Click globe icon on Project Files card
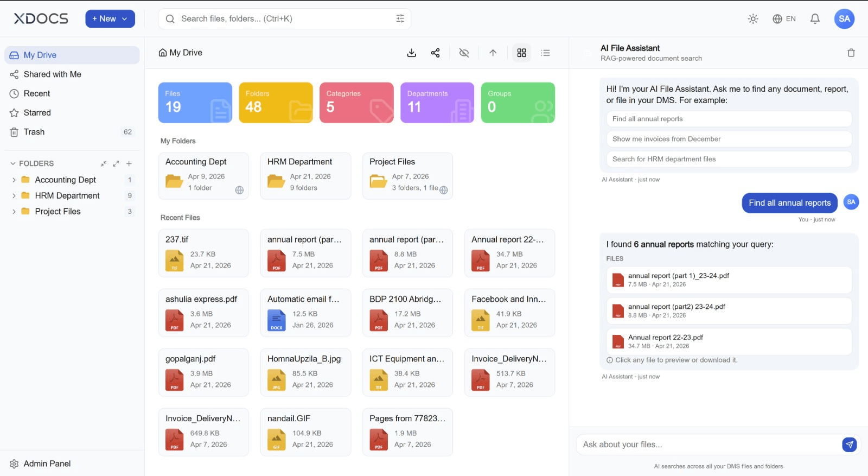868x476 pixels. point(444,190)
